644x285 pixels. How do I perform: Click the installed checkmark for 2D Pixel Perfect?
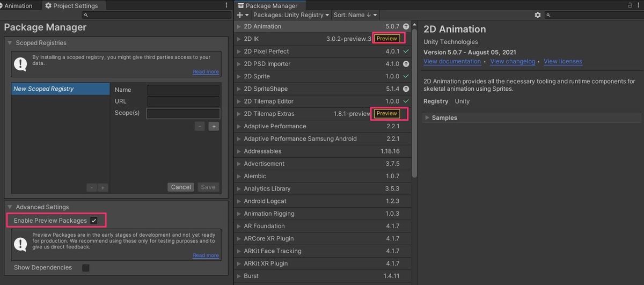click(406, 52)
